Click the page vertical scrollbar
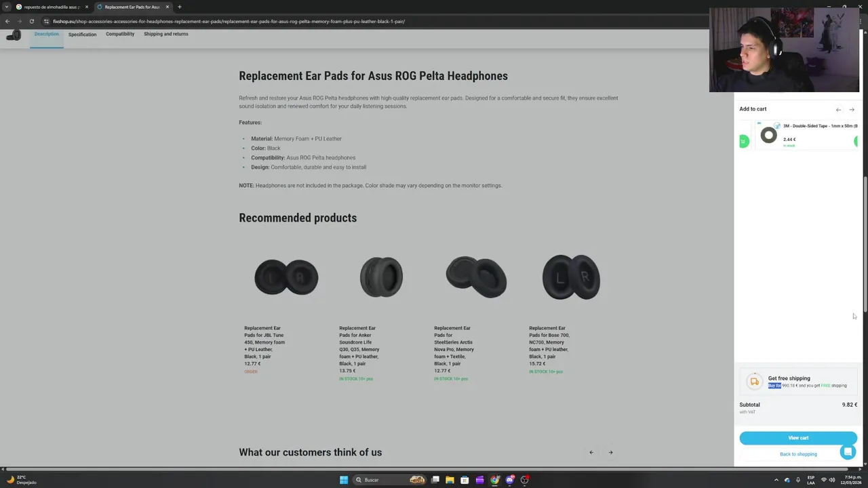 coord(865,244)
